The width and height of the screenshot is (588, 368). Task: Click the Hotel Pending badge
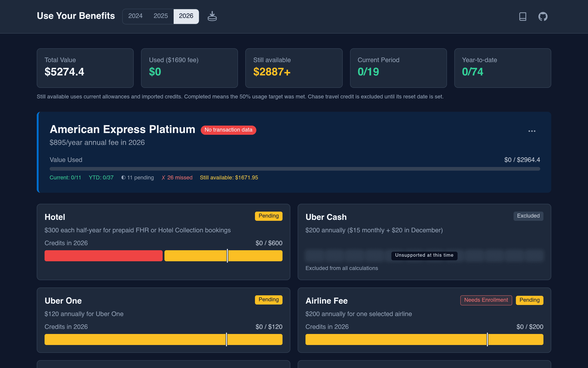click(269, 216)
